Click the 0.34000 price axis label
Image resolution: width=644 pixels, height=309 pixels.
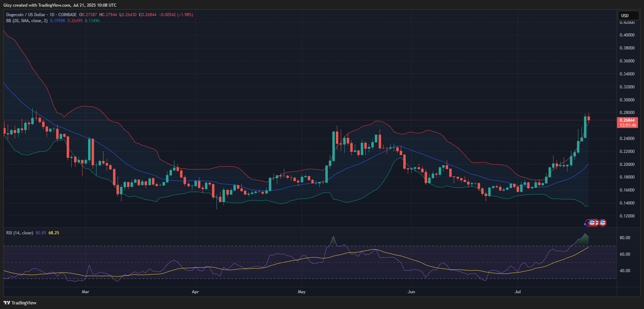click(x=627, y=74)
